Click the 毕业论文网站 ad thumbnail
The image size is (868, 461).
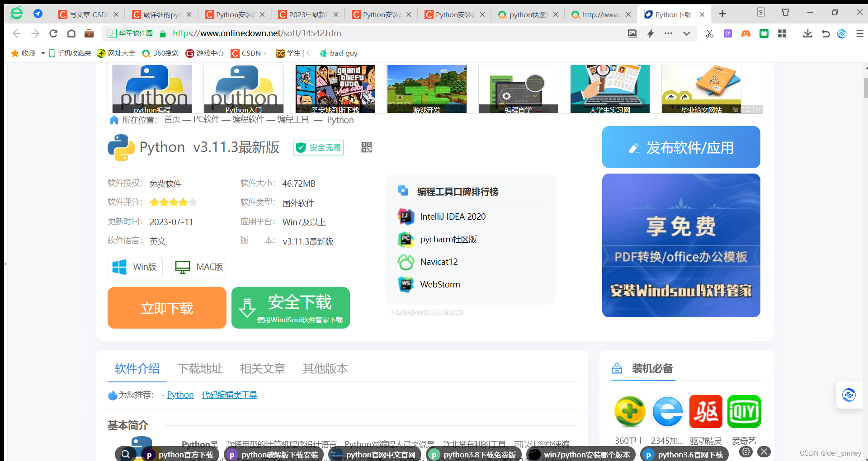click(701, 89)
